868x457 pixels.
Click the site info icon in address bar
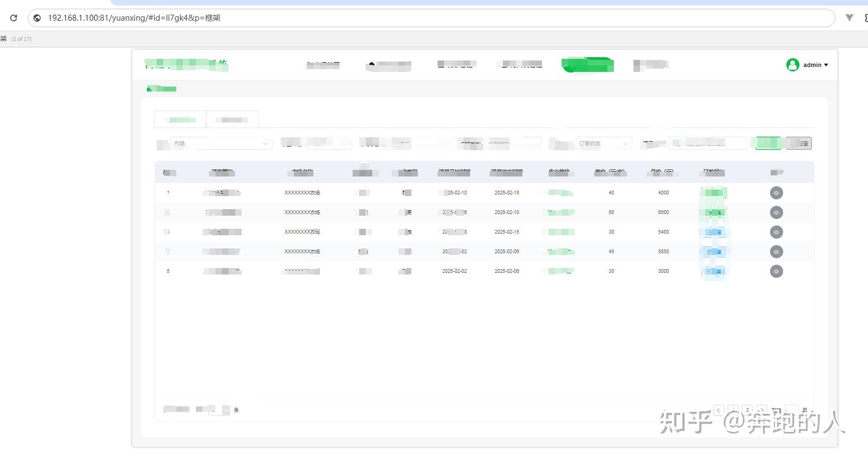tap(37, 18)
